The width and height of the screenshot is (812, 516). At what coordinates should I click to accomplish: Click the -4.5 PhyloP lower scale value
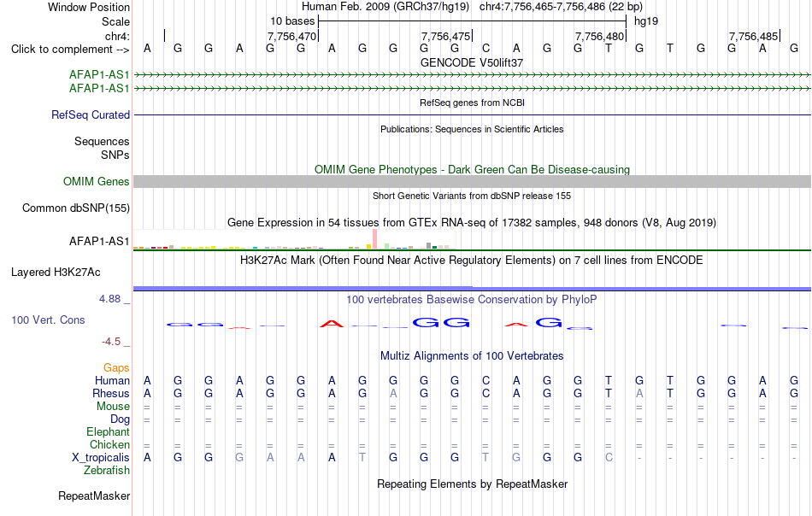coord(111,342)
